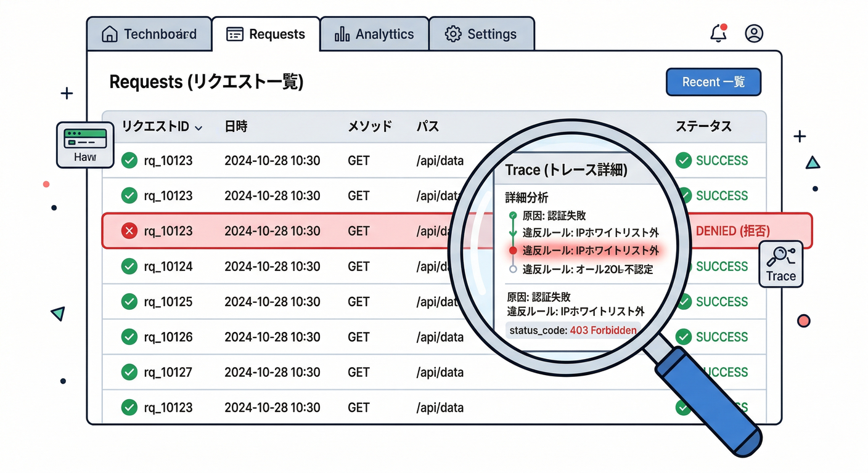This screenshot has height=473, width=868.
Task: Click the ステータス column header
Action: 703,126
